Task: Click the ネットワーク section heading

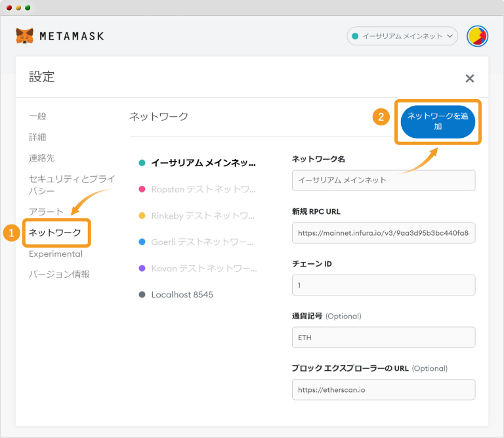Action: click(159, 116)
